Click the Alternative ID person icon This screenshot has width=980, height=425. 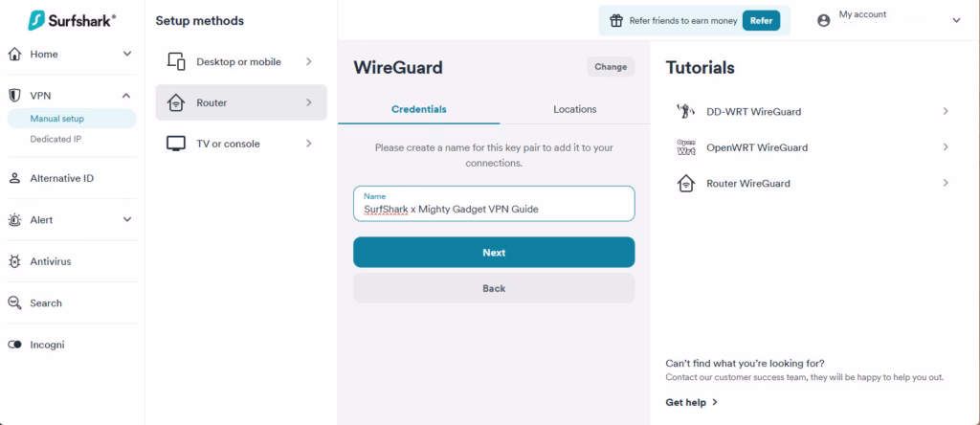click(x=14, y=178)
